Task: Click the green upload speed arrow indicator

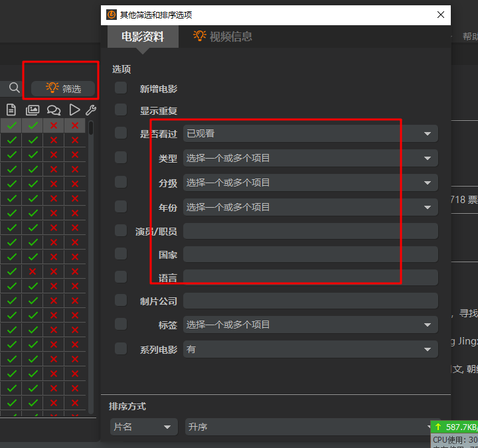Action: pos(438,427)
